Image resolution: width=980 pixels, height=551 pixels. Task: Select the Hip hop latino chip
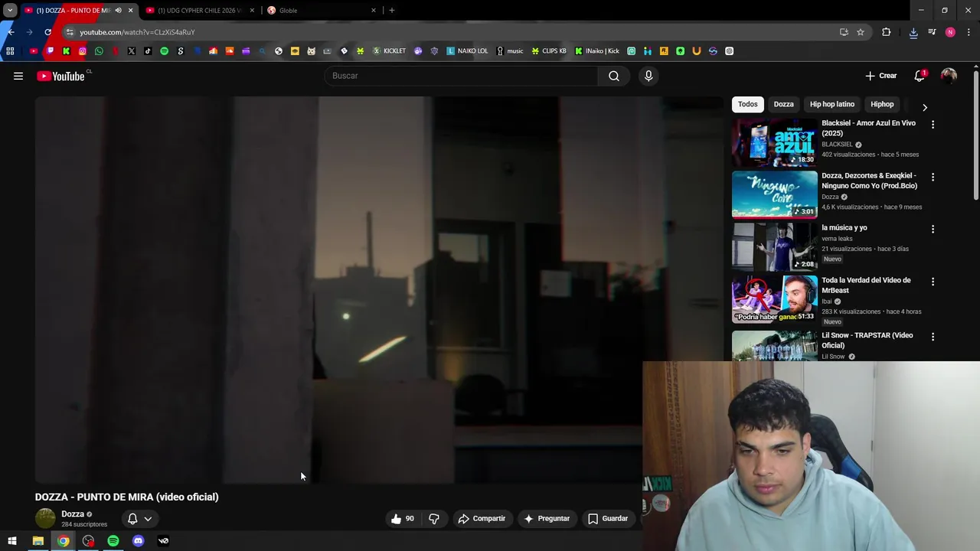coord(832,104)
